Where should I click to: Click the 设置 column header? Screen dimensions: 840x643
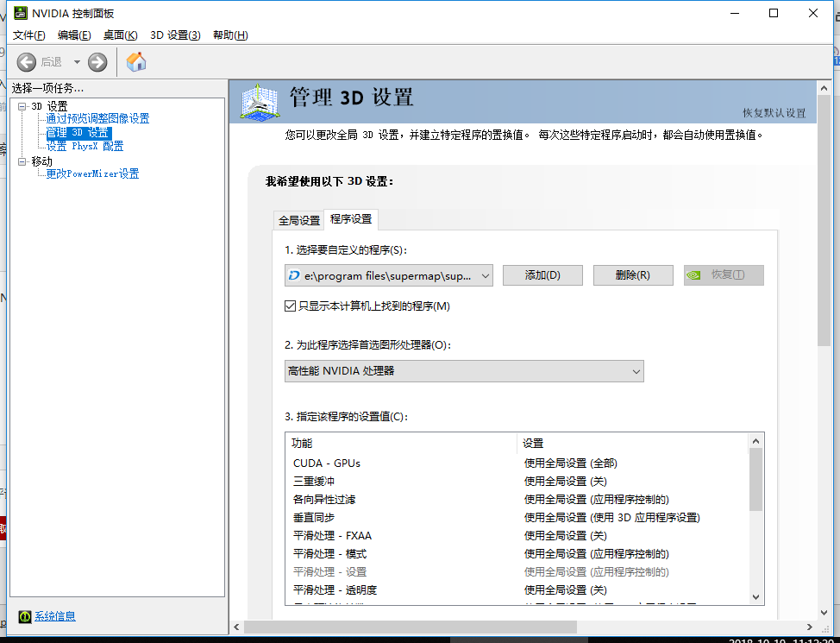click(632, 444)
